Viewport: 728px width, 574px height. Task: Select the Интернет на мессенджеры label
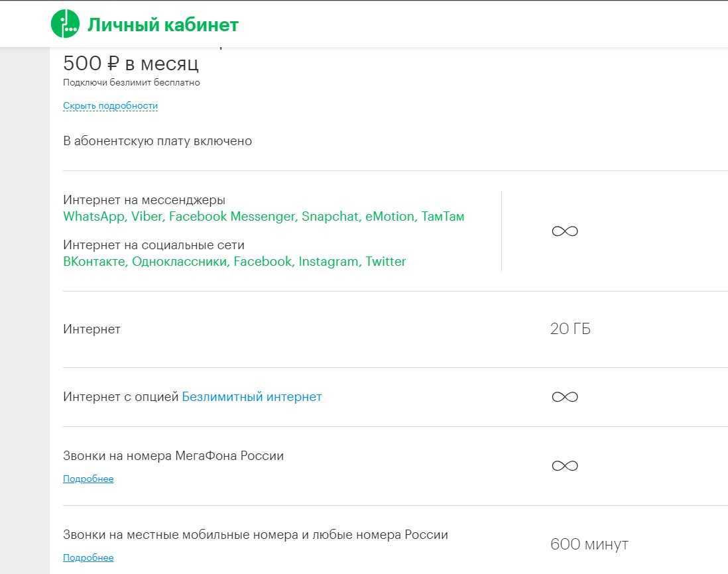click(145, 200)
